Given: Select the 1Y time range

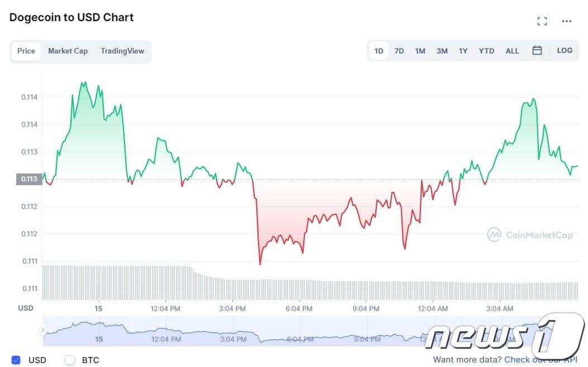Looking at the screenshot, I should pyautogui.click(x=463, y=51).
